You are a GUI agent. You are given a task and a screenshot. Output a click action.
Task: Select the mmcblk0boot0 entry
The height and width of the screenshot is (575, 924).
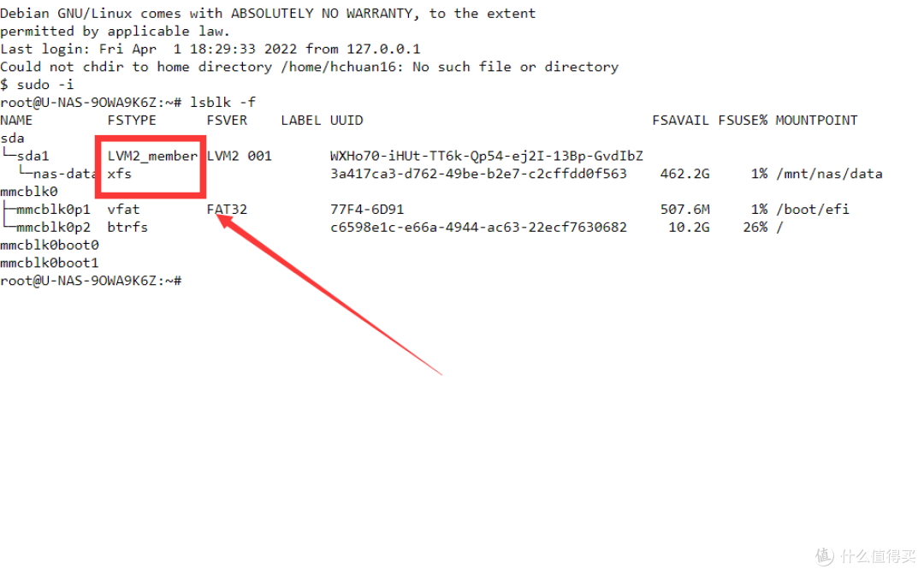pos(50,245)
